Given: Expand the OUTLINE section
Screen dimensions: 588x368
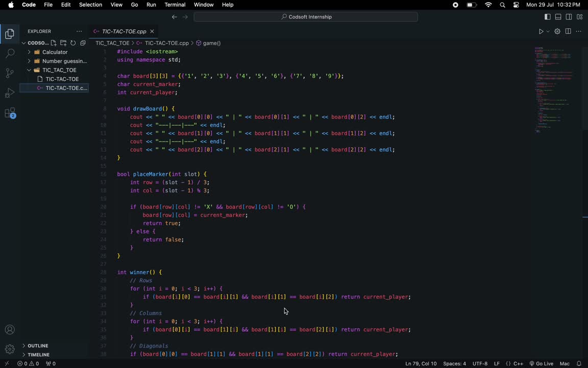Looking at the screenshot, I should coord(38,346).
